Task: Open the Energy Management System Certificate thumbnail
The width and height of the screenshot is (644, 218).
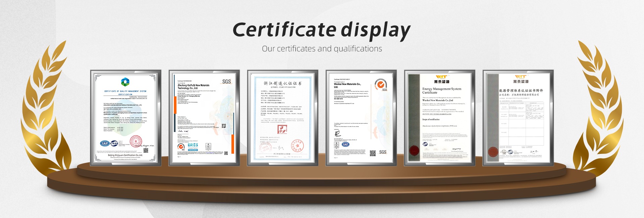Action: (x=440, y=118)
